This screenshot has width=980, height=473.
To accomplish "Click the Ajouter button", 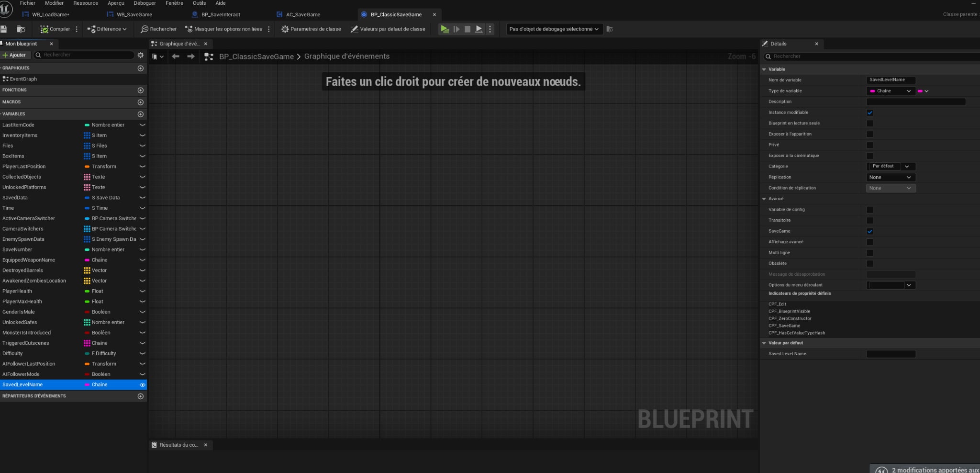I will point(15,55).
